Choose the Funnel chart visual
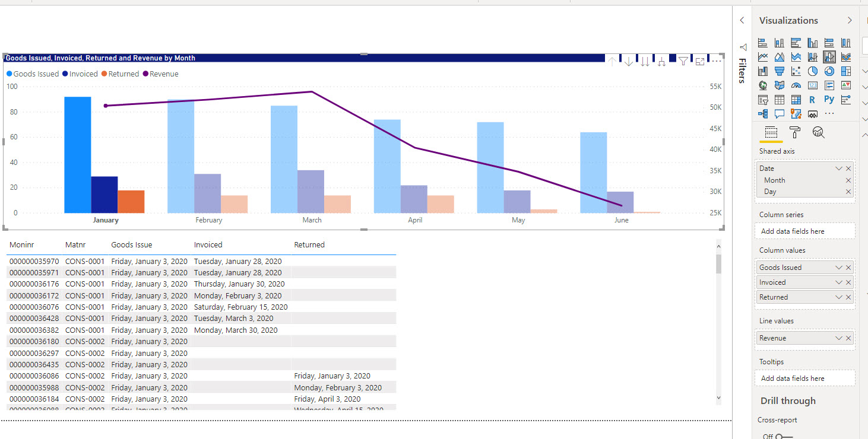 (780, 71)
